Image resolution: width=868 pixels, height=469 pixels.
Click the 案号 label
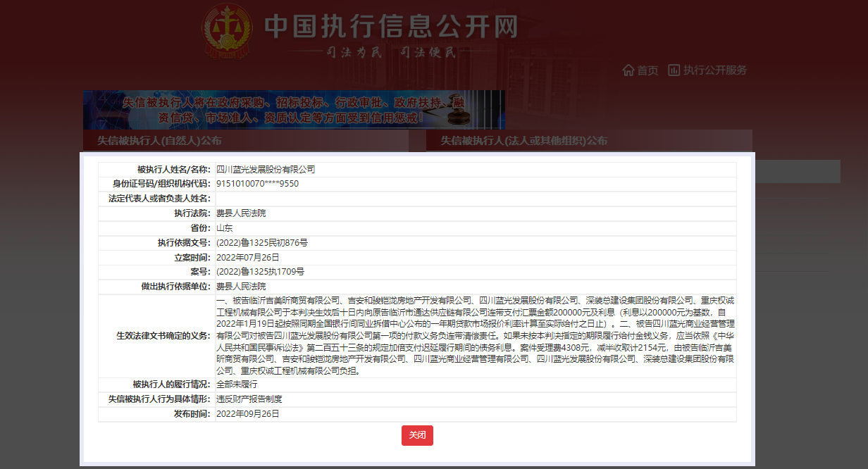(201, 272)
